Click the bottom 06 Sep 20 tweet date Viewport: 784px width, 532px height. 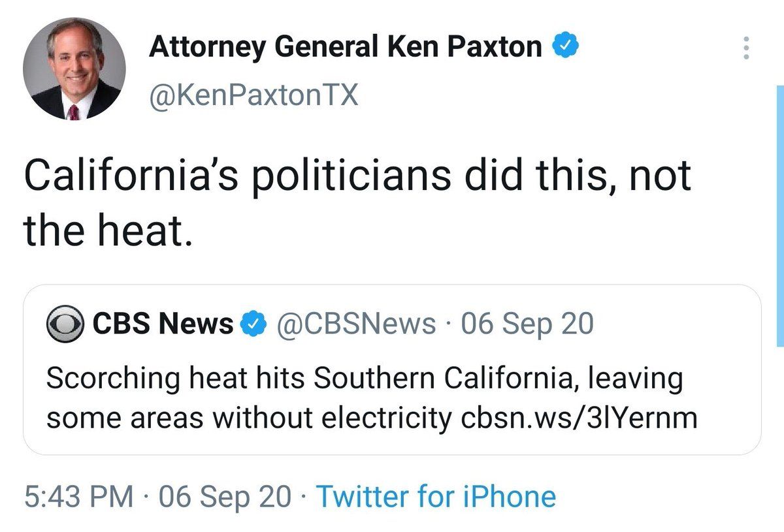pyautogui.click(x=225, y=497)
